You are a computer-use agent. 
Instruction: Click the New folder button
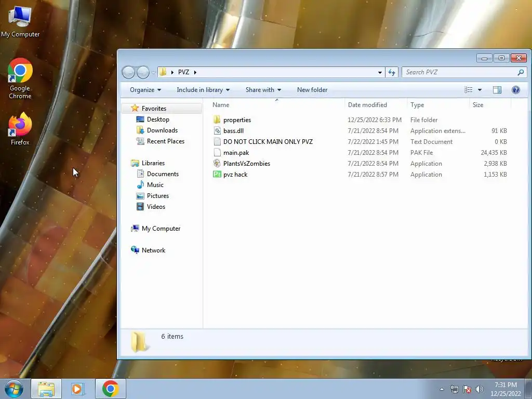pyautogui.click(x=312, y=90)
